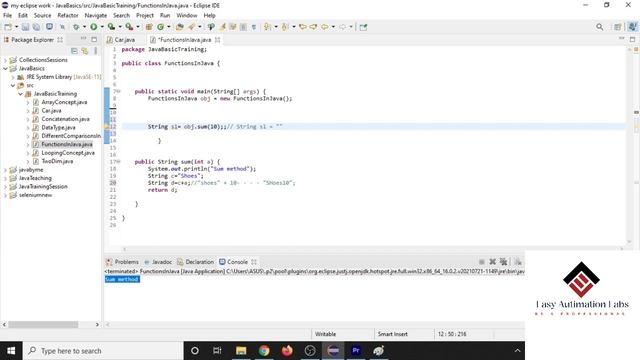Collapse the JavaBasicTraining package
Viewport: 640px width, 360px height.
click(20, 94)
